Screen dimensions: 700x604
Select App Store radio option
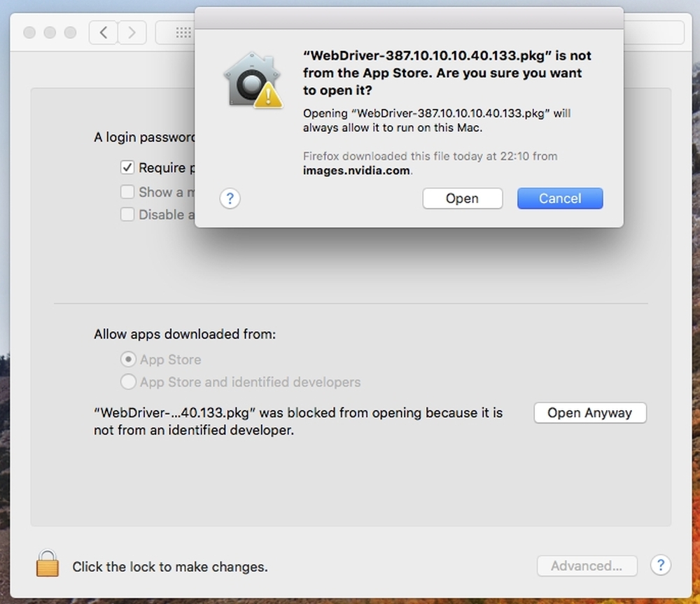128,359
